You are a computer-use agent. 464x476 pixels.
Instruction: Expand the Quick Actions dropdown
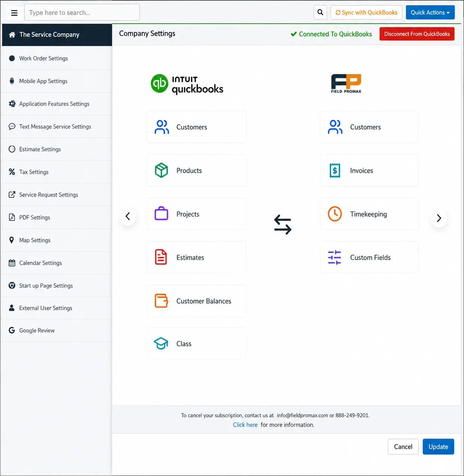[430, 12]
